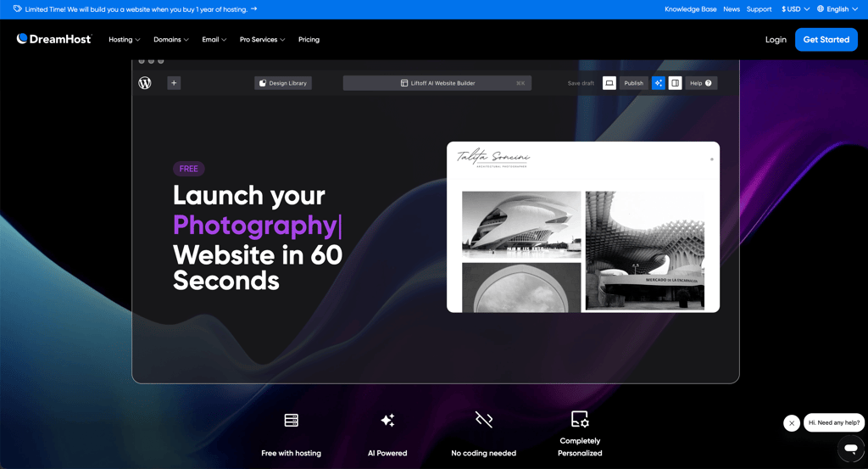Image resolution: width=868 pixels, height=469 pixels.
Task: Click the round arch window photo
Action: coord(521,288)
